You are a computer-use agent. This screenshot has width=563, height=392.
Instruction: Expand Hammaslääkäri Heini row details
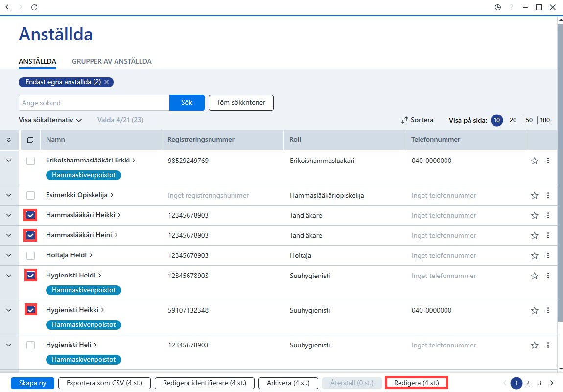coord(9,235)
